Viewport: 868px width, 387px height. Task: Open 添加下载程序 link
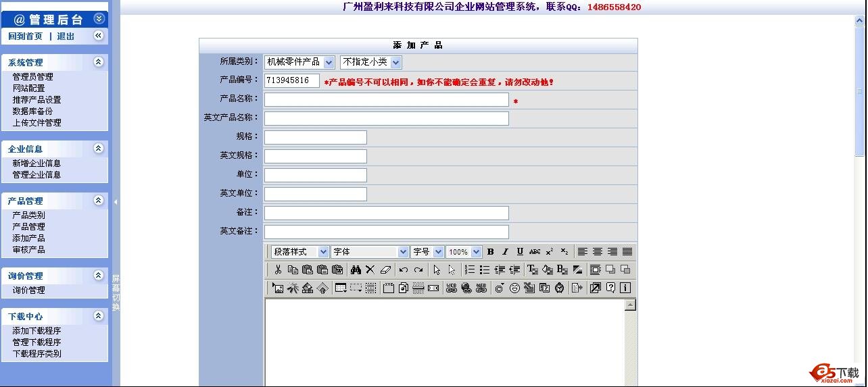click(x=37, y=331)
